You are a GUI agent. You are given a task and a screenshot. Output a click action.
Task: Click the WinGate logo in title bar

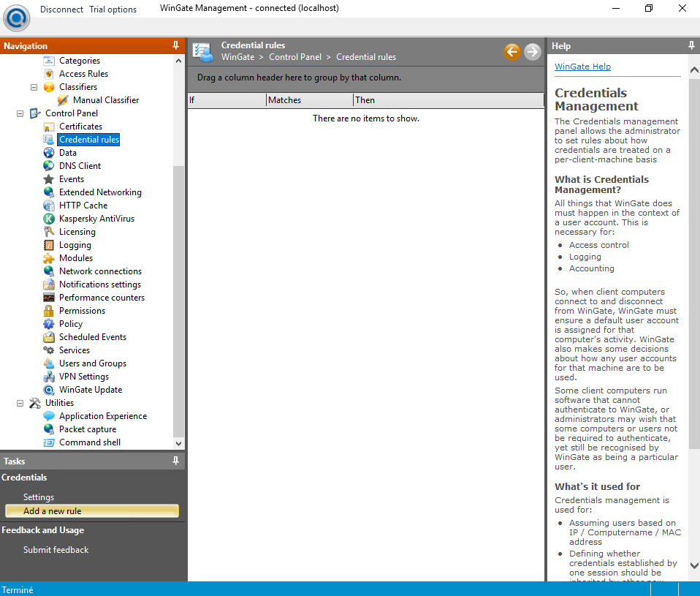(x=17, y=18)
